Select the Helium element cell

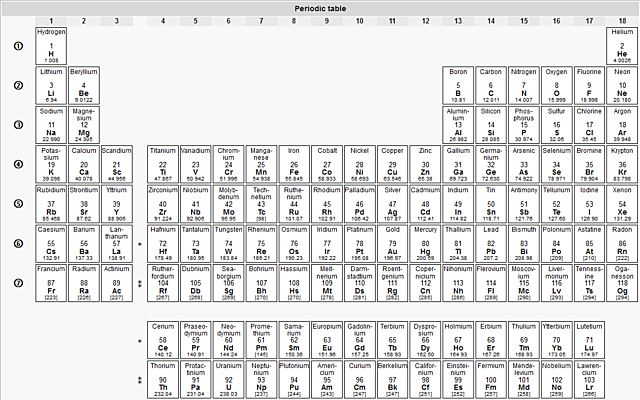click(622, 46)
